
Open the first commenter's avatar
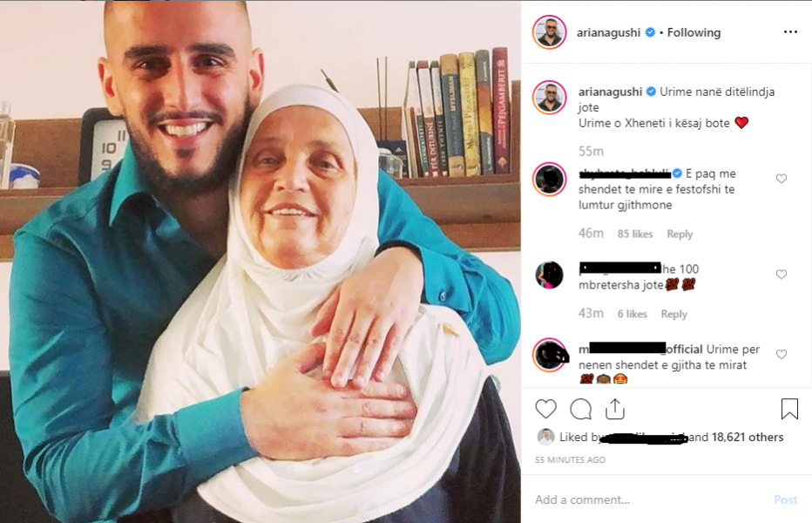click(x=550, y=179)
